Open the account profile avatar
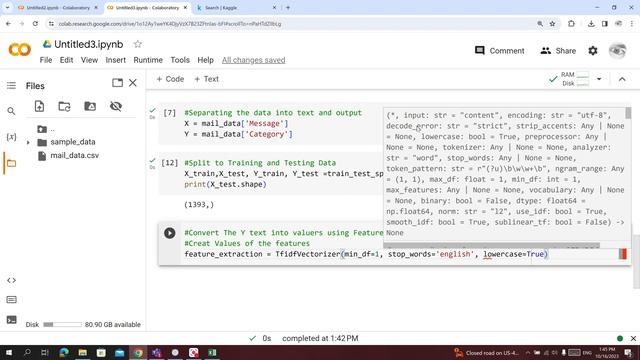Image resolution: width=640 pixels, height=360 pixels. click(x=618, y=51)
